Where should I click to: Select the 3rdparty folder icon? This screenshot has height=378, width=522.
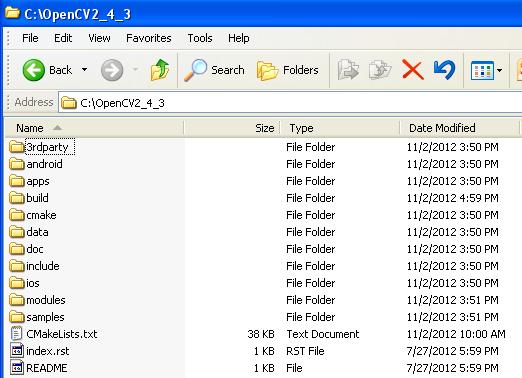tap(17, 147)
